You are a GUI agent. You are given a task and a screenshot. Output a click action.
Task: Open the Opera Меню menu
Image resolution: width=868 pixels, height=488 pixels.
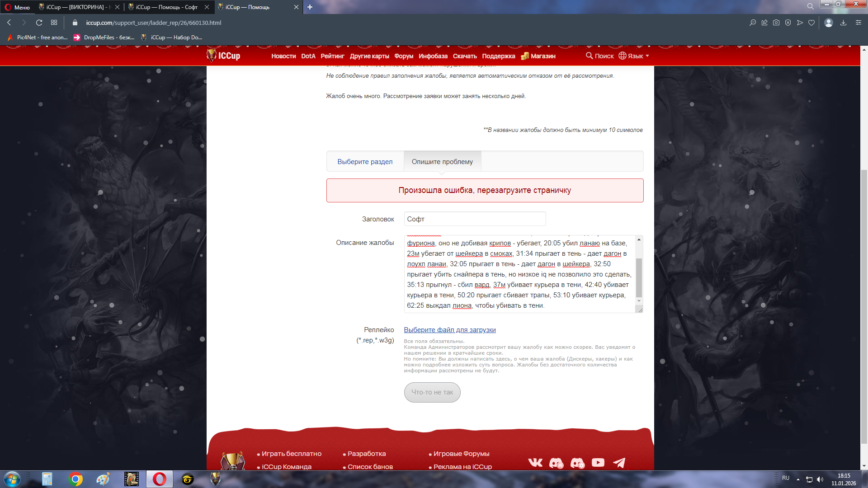coord(17,7)
